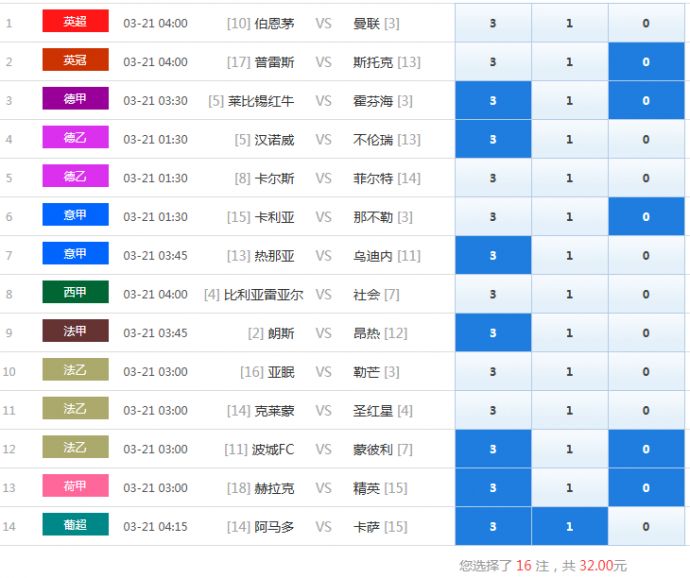This screenshot has height=578, width=690.
Task: Open the 热那亚 team link
Action: point(274,256)
